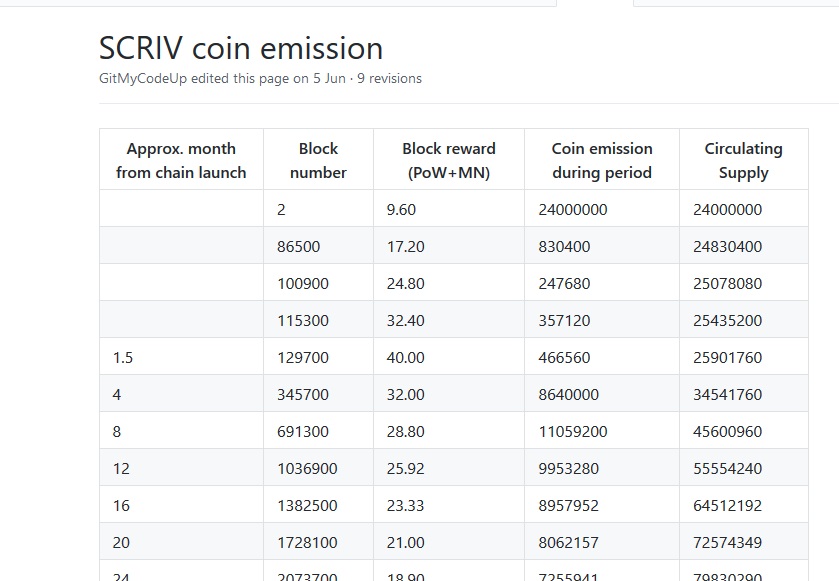Select the month 1.5 cell

point(123,357)
